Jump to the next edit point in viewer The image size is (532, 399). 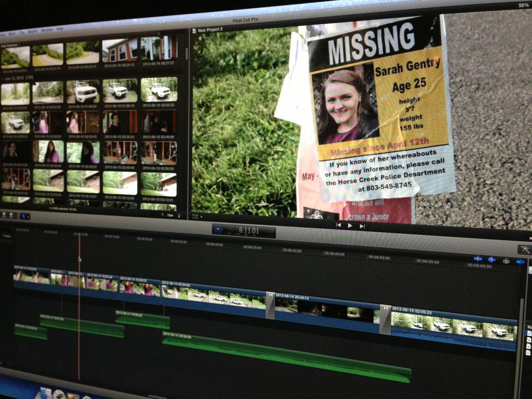pyautogui.click(x=362, y=226)
